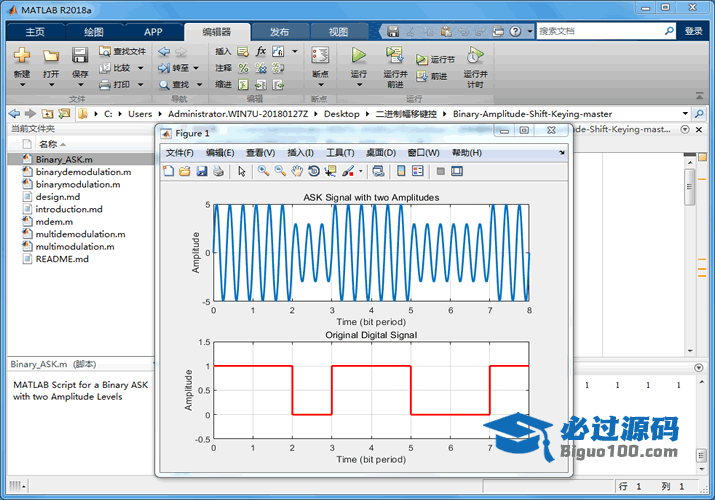This screenshot has width=715, height=500.
Task: Switch to the Home (主页) tab
Action: 35,32
